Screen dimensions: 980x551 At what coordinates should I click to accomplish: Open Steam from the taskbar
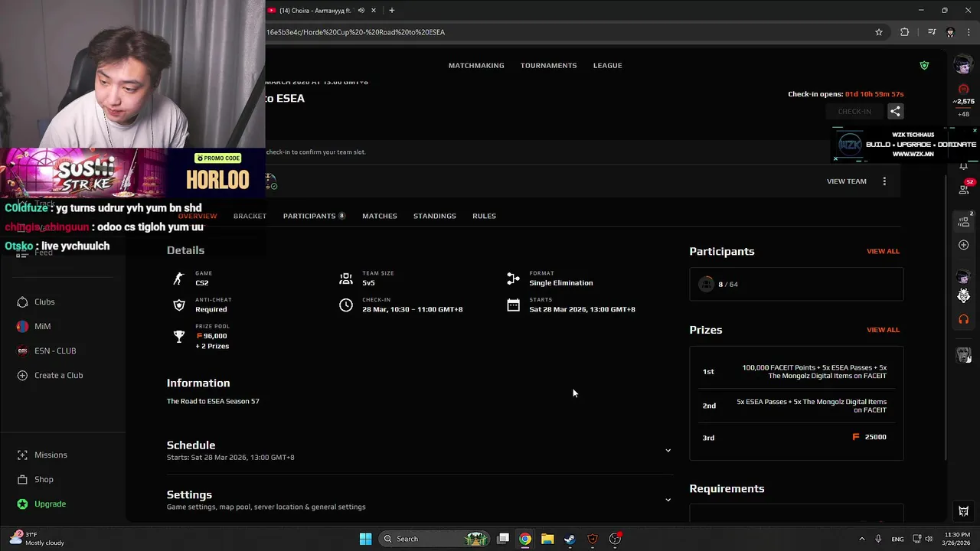click(x=570, y=539)
